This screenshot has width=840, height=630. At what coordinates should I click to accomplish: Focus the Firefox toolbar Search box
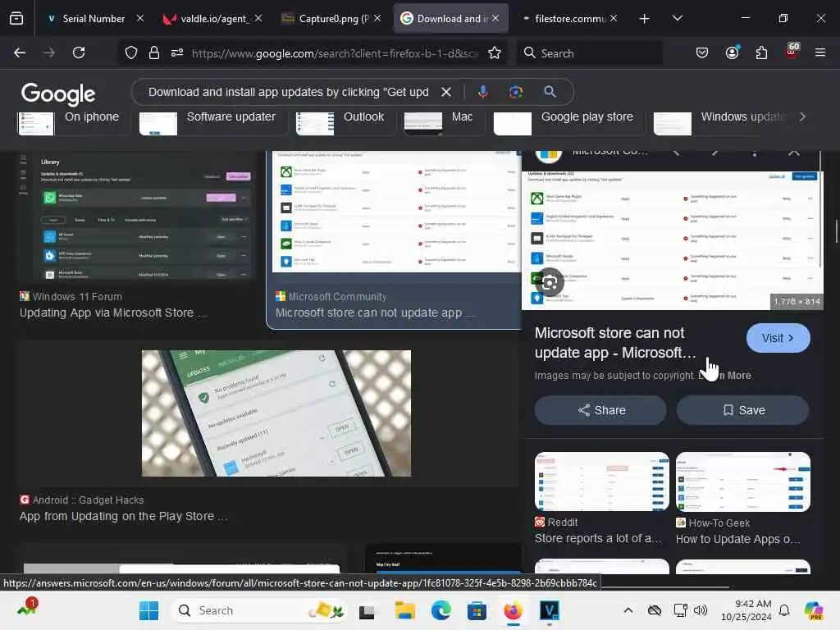click(x=589, y=52)
